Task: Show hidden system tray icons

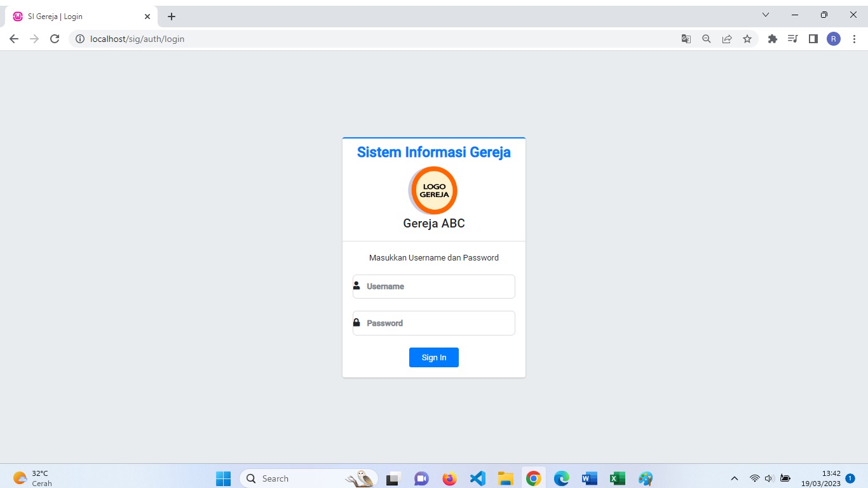Action: click(x=735, y=478)
